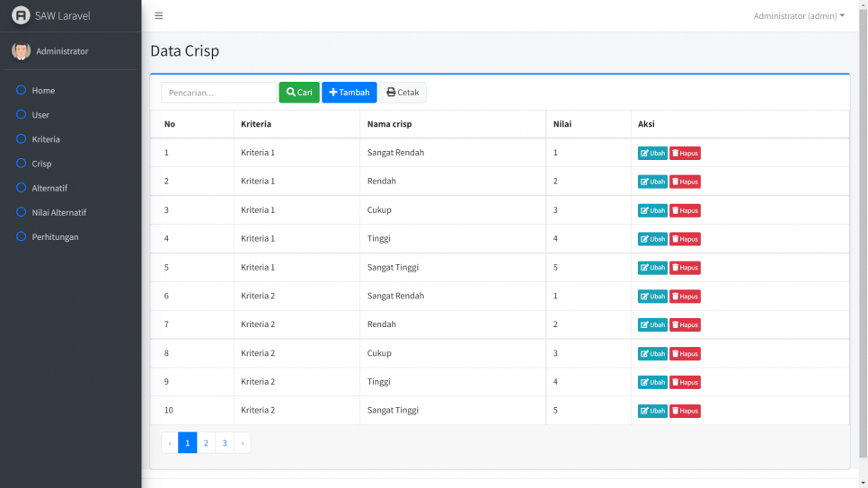
Task: Click Ubah for row 5 Sangat Tinggi
Action: click(652, 268)
